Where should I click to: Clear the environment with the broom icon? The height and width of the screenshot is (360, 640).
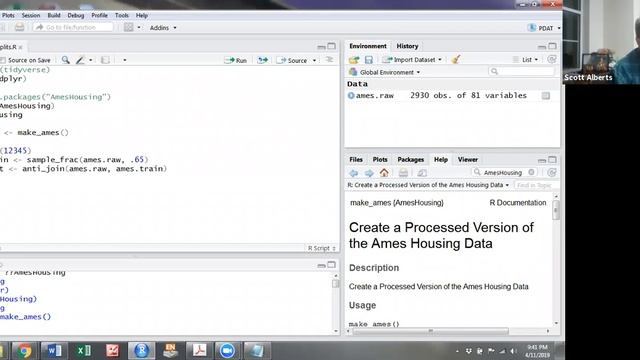pos(456,60)
